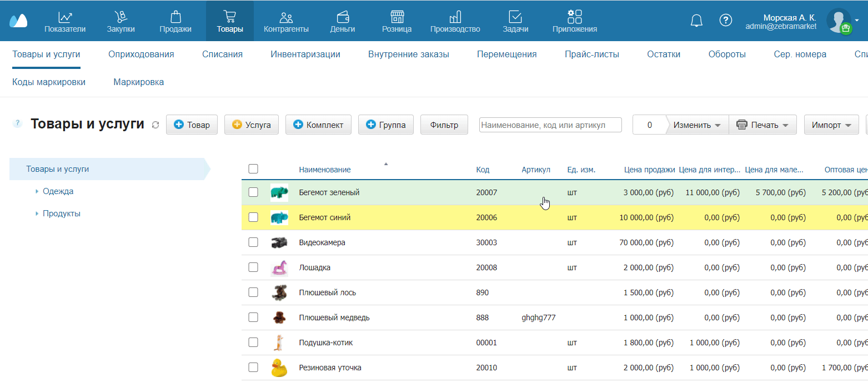
Task: Focus the product name search field
Action: point(550,125)
